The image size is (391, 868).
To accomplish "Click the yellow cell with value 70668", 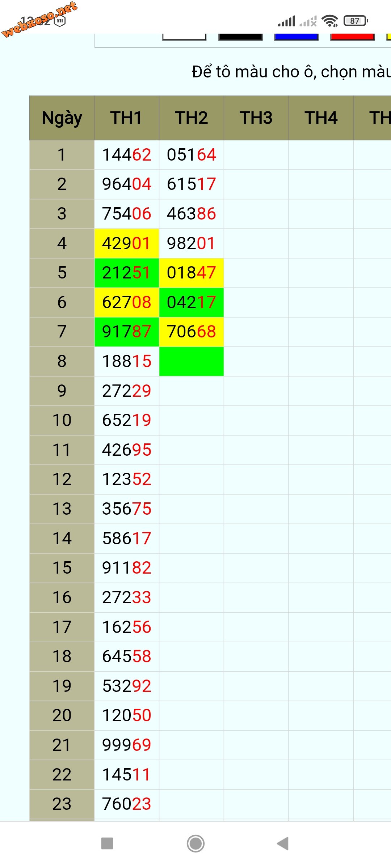I will 192,332.
